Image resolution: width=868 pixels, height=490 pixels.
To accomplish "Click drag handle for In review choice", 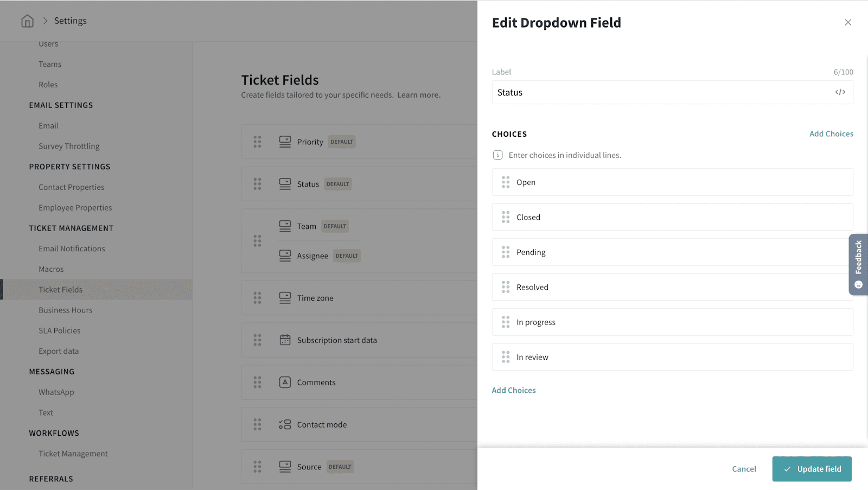I will point(506,357).
